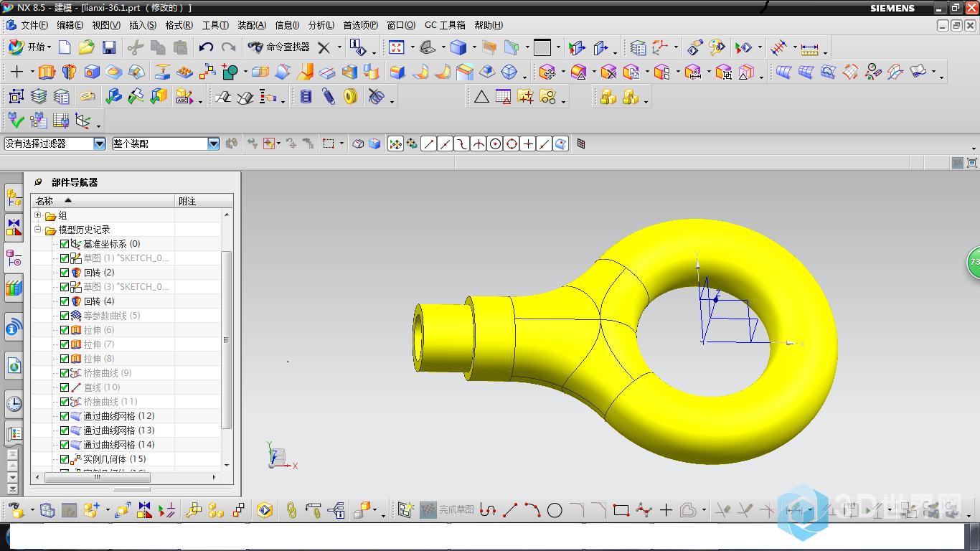Select the Arc sketch tool at bottom
Viewport: 980px width, 551px height.
[532, 510]
